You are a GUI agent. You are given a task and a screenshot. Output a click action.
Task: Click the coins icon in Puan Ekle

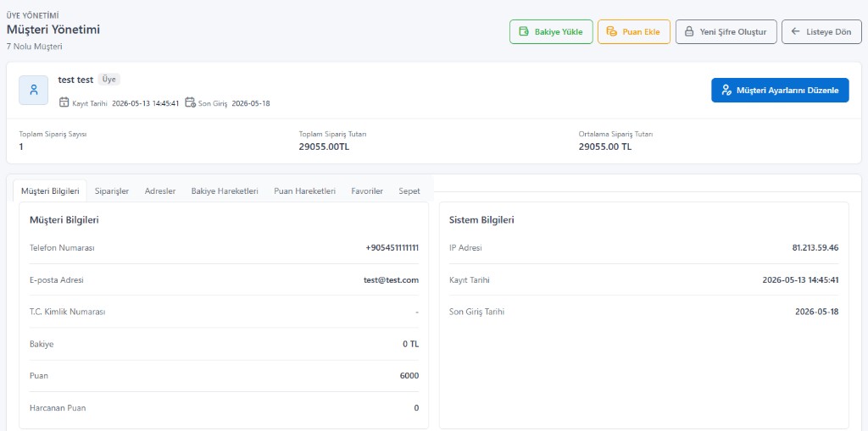click(612, 31)
